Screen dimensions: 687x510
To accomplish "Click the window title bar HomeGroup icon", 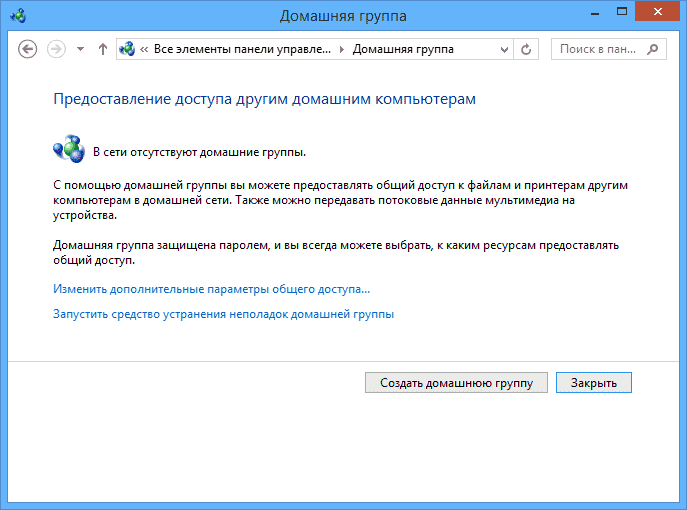I will [18, 16].
